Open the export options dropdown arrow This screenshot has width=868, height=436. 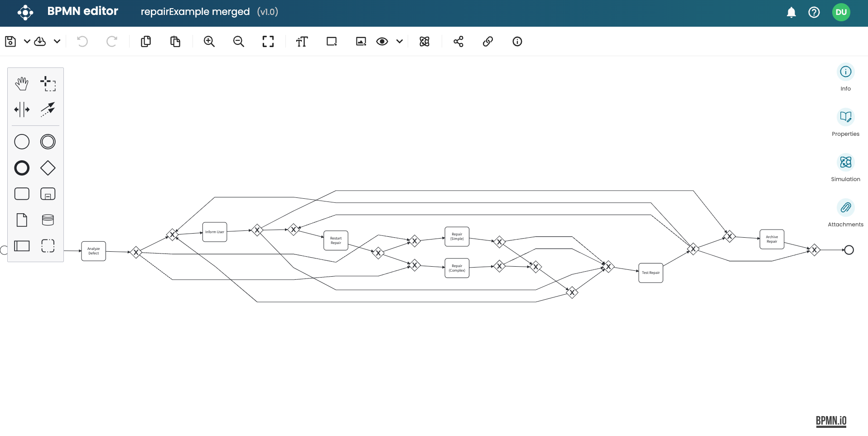(x=57, y=42)
